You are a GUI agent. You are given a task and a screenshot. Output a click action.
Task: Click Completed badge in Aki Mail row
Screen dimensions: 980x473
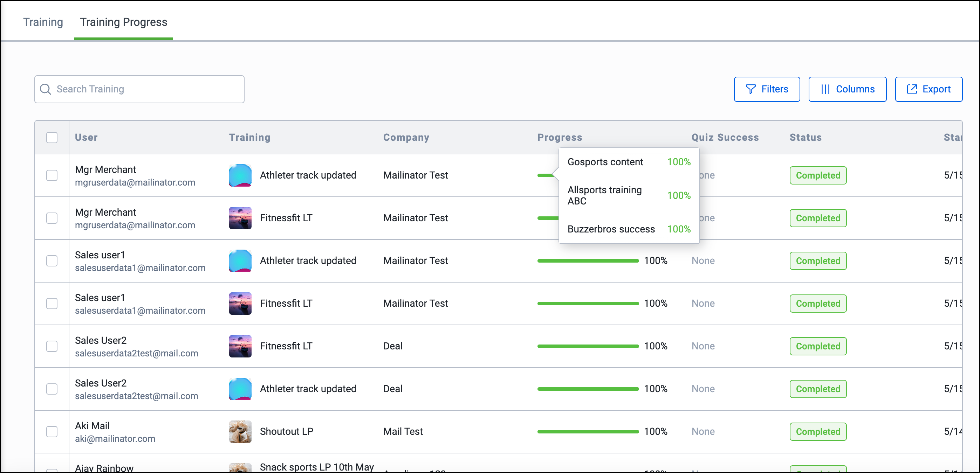pos(818,432)
